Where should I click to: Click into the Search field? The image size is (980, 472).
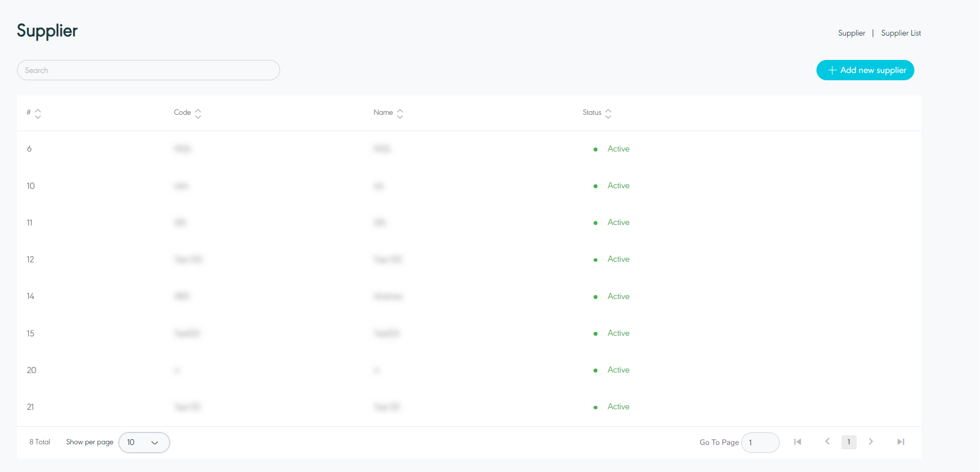148,70
